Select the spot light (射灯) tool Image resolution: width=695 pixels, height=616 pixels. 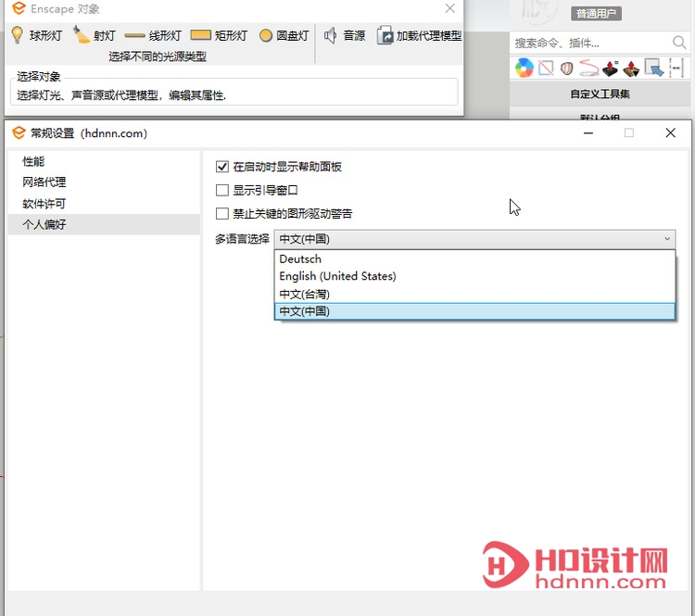pos(94,35)
